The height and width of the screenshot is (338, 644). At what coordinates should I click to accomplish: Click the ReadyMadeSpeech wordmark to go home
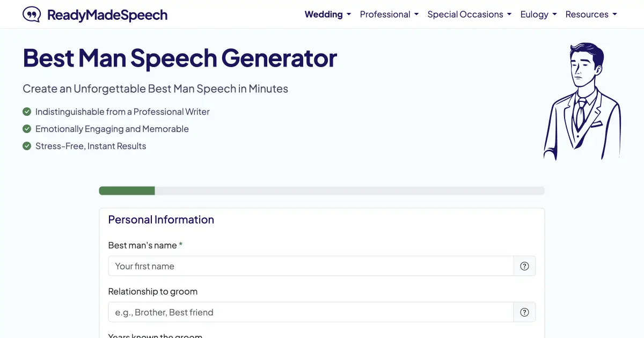[x=107, y=15]
